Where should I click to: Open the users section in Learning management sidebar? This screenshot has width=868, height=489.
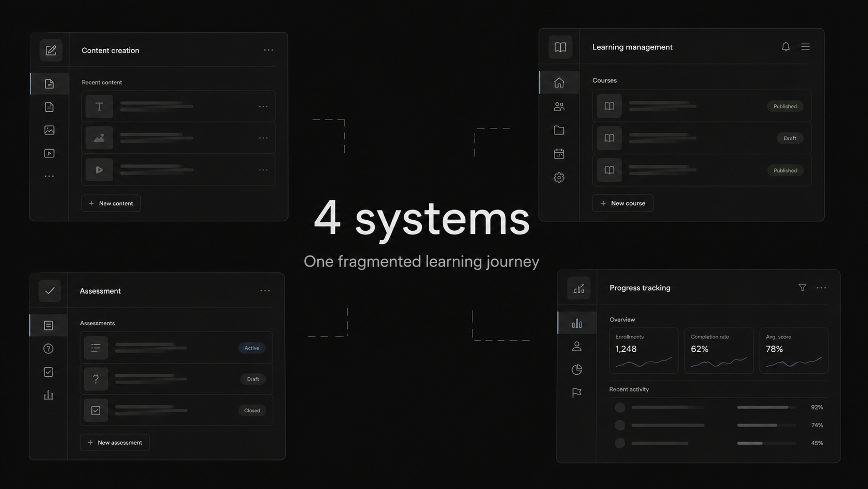point(559,107)
